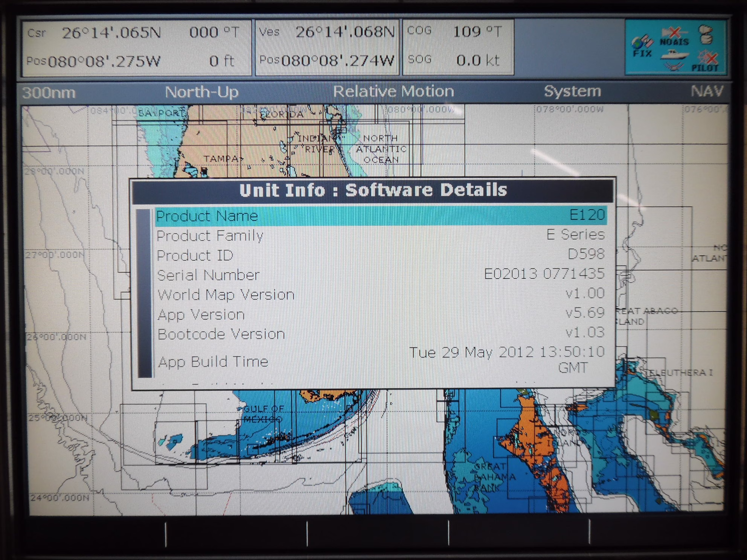Click the cursor position data box
The width and height of the screenshot is (747, 560).
click(136, 47)
